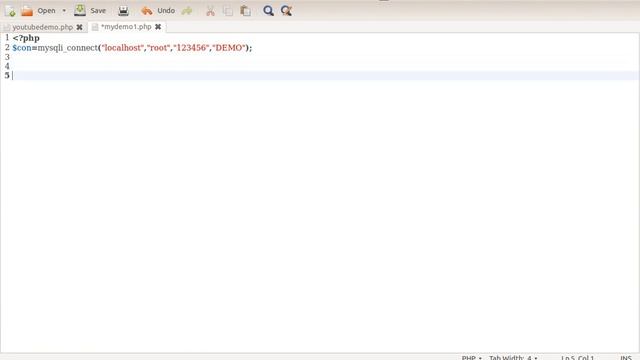Image resolution: width=640 pixels, height=360 pixels.
Task: Create a new document with toolbar icon
Action: pos(10,11)
